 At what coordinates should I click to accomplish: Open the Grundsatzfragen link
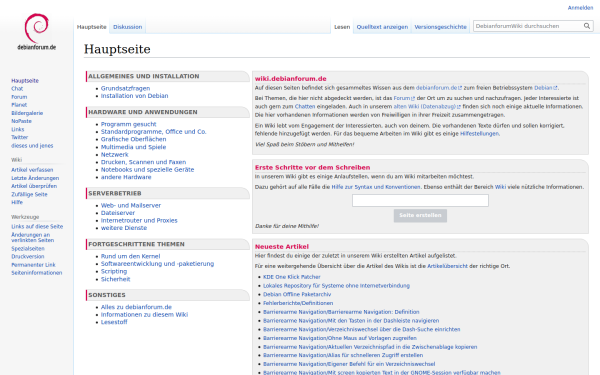point(126,88)
